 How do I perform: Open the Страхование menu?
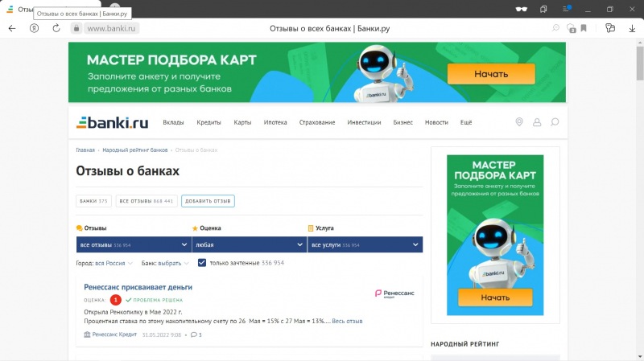(317, 122)
